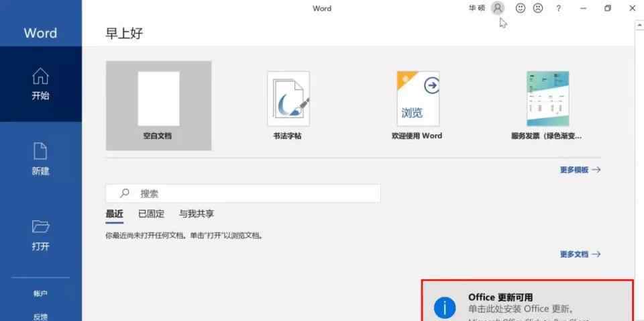Viewport: 644px width, 321px height.
Task: Switch to the 与我共享 tab
Action: click(x=197, y=214)
